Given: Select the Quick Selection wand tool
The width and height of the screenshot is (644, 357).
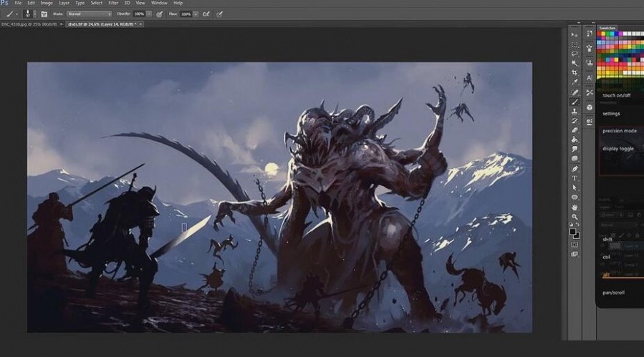Looking at the screenshot, I should tap(575, 63).
